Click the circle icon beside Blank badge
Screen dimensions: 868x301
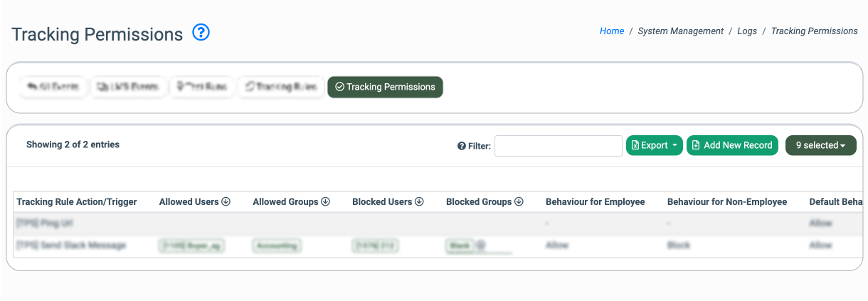[480, 245]
